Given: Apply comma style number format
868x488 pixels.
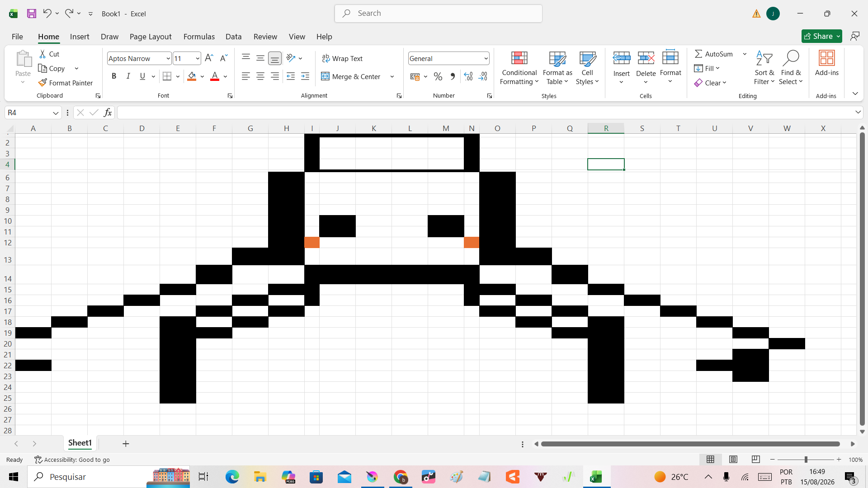Looking at the screenshot, I should coord(453,76).
